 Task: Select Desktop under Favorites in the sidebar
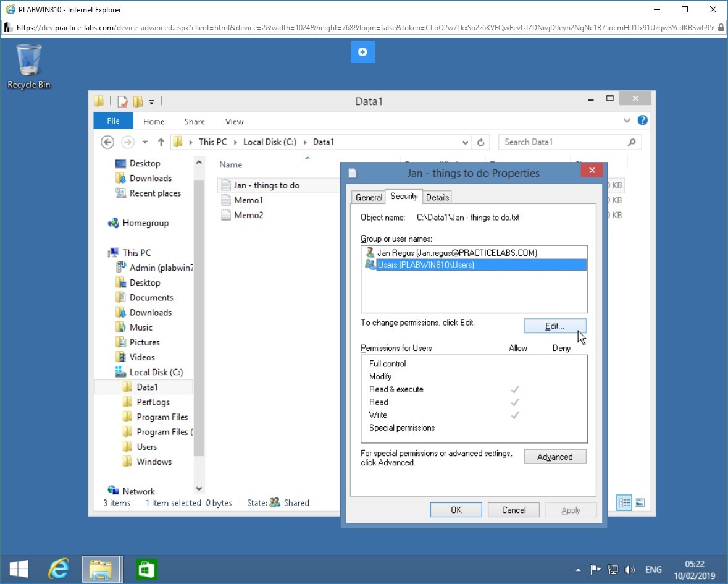[144, 164]
